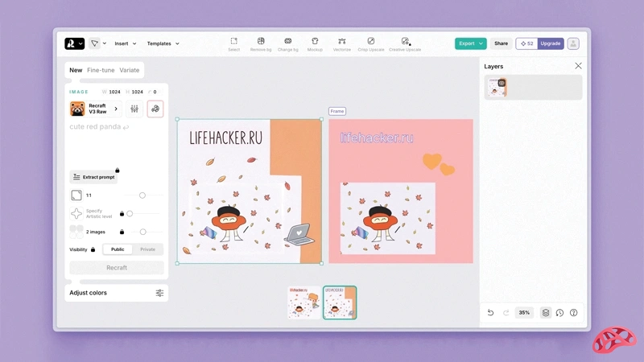
Task: Click the Extract prompt button
Action: pyautogui.click(x=93, y=177)
